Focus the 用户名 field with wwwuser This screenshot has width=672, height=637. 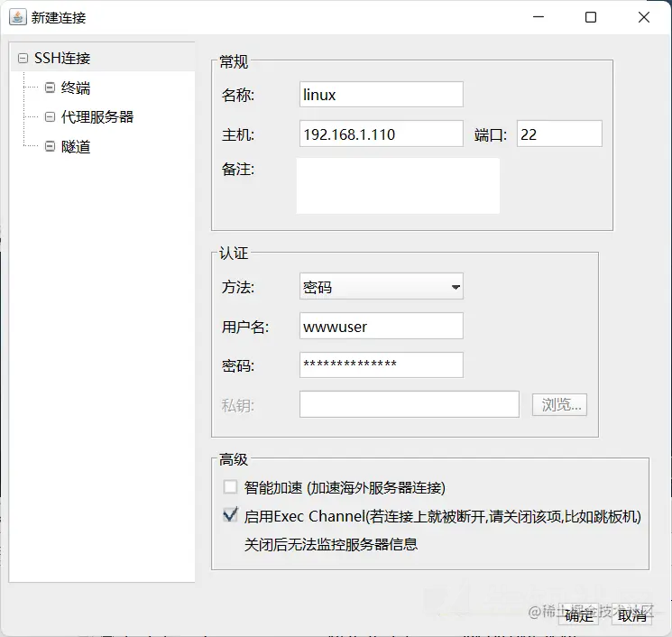(x=381, y=326)
